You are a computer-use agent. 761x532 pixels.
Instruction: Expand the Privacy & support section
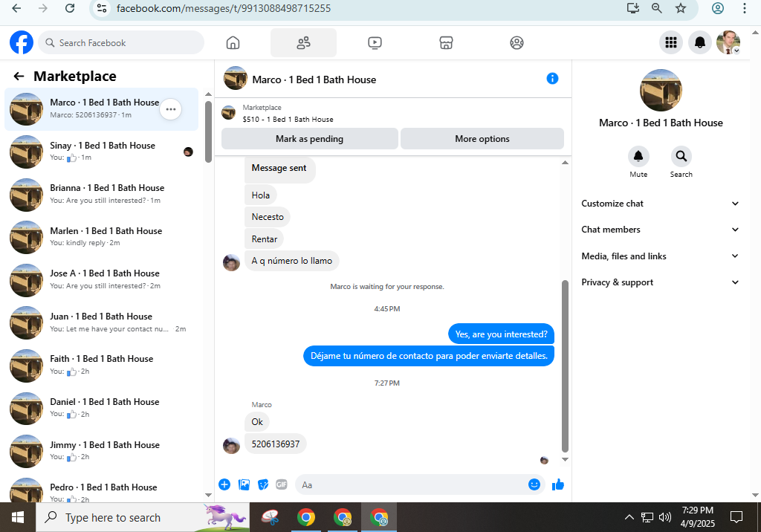click(660, 282)
